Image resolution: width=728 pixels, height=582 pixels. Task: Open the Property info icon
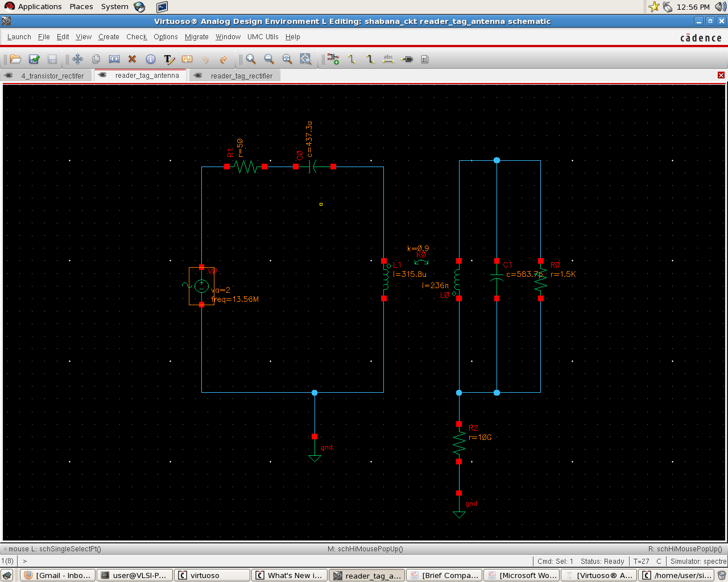pyautogui.click(x=151, y=59)
